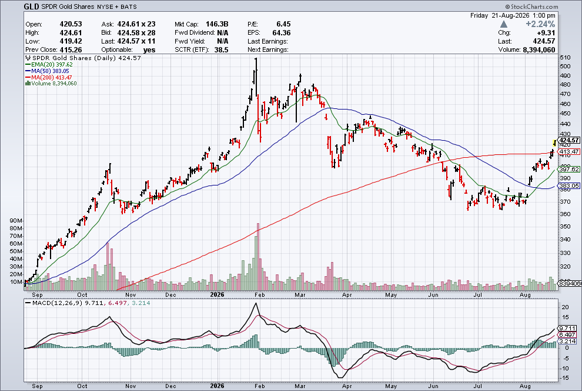Viewport: 582px width, 391px height.
Task: Click the 3.214 histogram axis tag
Action: [x=568, y=341]
